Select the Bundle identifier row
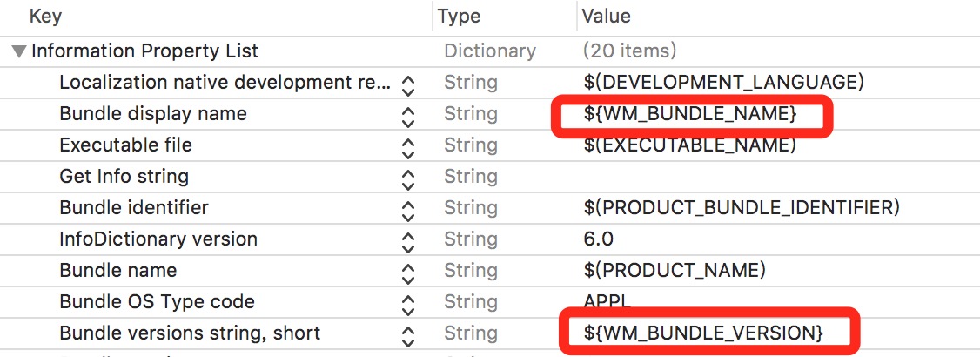This screenshot has height=357, width=980. (490, 207)
